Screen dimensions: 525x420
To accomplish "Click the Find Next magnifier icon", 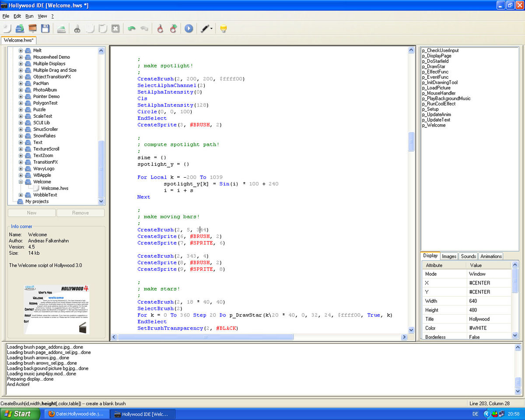I will pos(173,29).
